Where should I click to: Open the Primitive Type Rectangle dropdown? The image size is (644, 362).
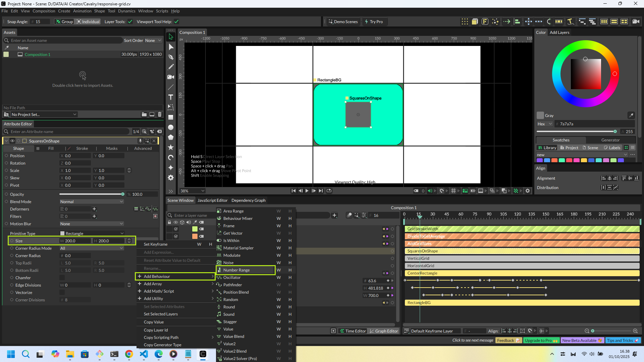(92, 233)
